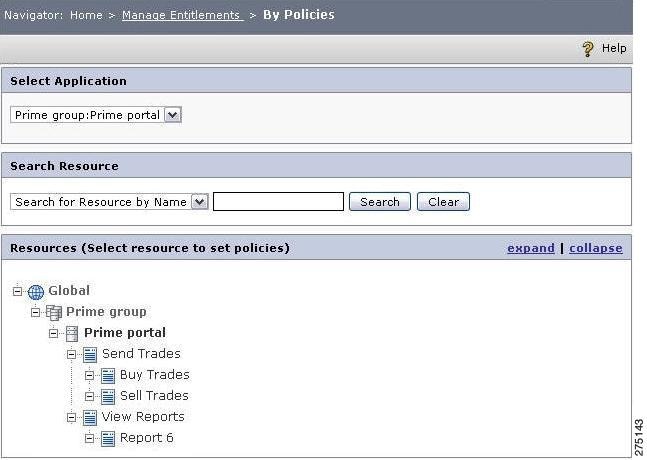Select the Send Trades resource label
Image resolution: width=647 pixels, height=460 pixels.
141,354
